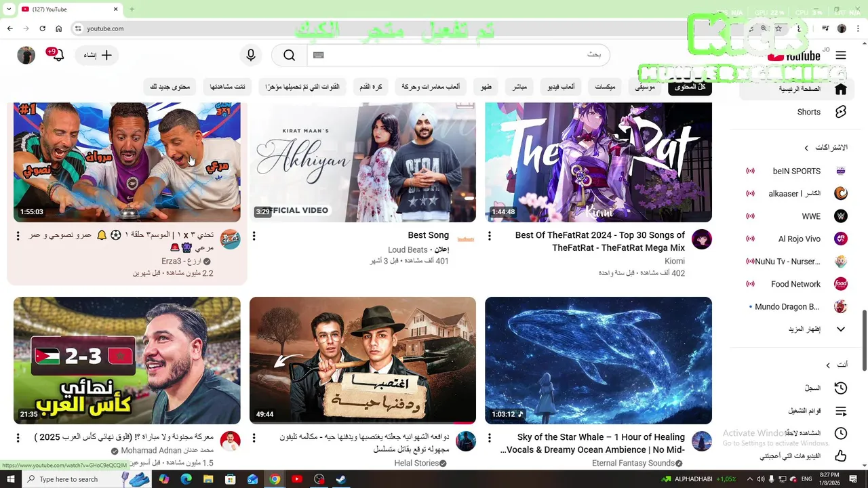This screenshot has height=488, width=868.
Task: Expand the 'You' section chevron
Action: 828,365
